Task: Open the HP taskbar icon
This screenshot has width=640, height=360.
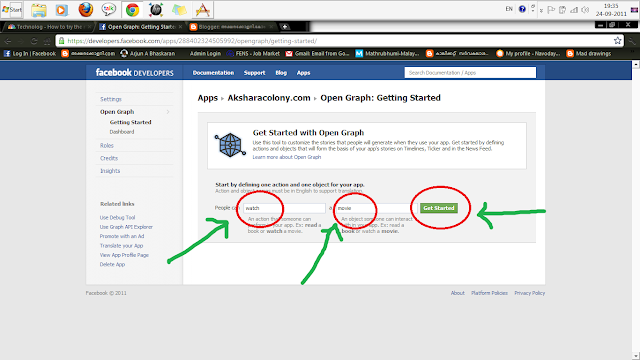Action: click(156, 10)
